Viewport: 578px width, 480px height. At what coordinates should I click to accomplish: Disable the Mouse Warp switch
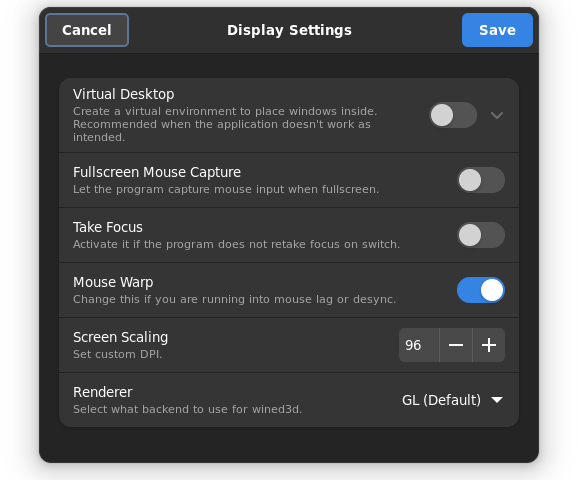click(x=481, y=290)
